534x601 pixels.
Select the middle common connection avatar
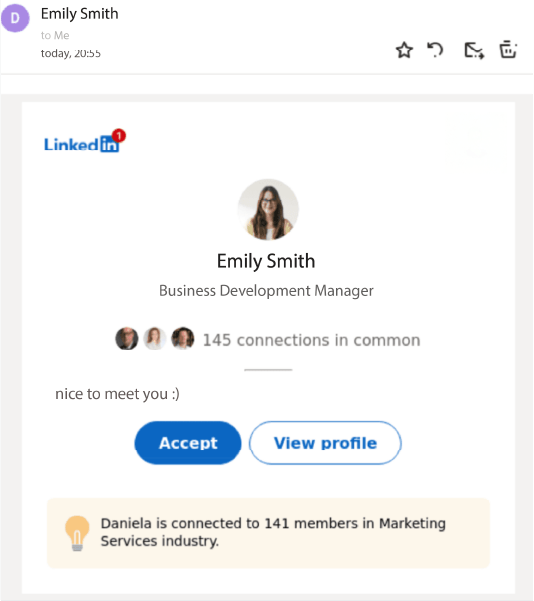(x=155, y=338)
